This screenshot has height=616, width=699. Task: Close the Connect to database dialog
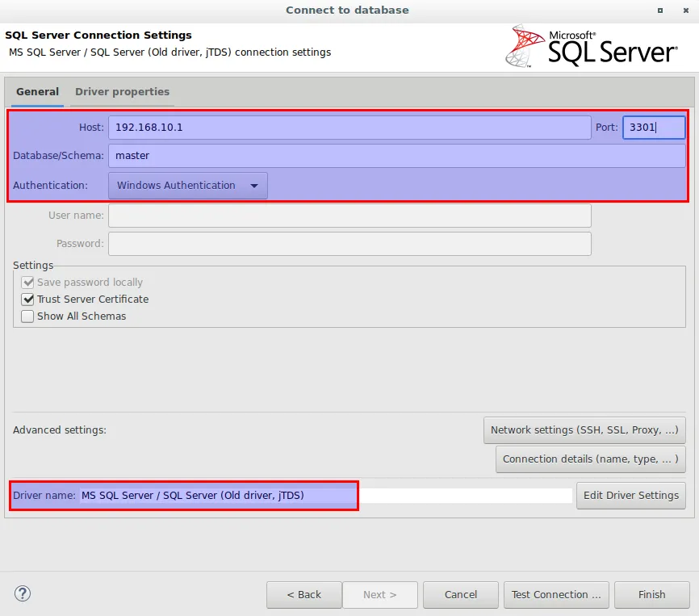coord(686,10)
